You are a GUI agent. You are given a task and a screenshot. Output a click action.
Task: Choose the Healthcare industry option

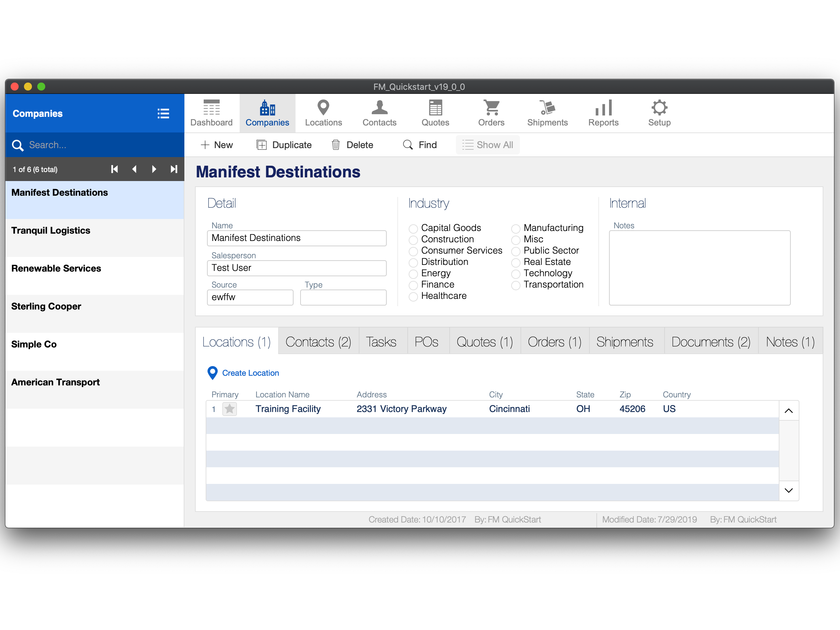[x=413, y=297]
